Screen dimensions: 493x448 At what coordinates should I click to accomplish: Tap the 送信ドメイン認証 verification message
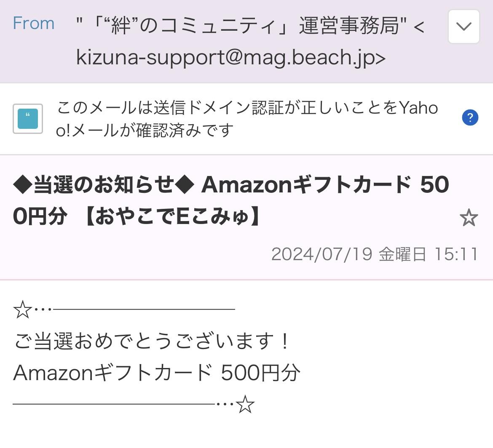246,119
